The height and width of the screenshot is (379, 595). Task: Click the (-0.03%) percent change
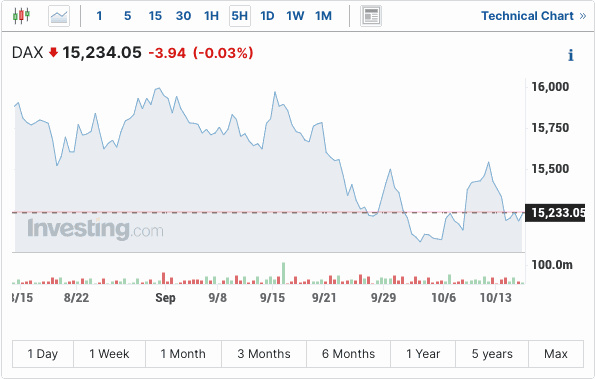click(223, 53)
